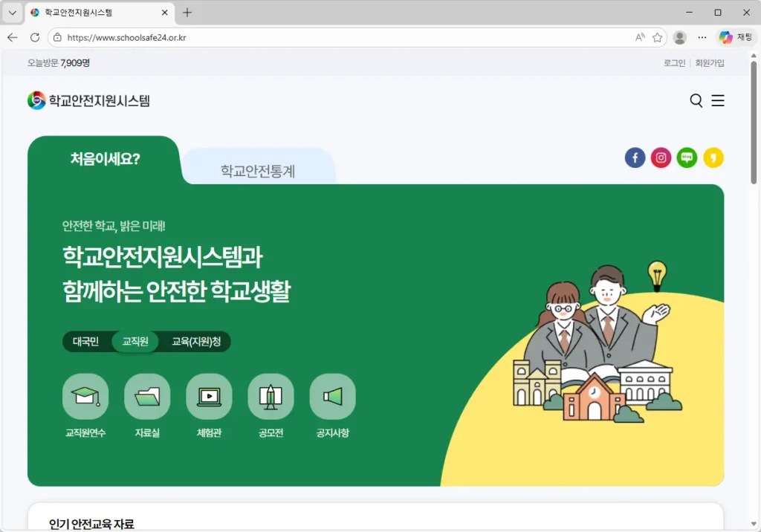
Task: Open the 공지사항 megaphone icon
Action: [332, 397]
